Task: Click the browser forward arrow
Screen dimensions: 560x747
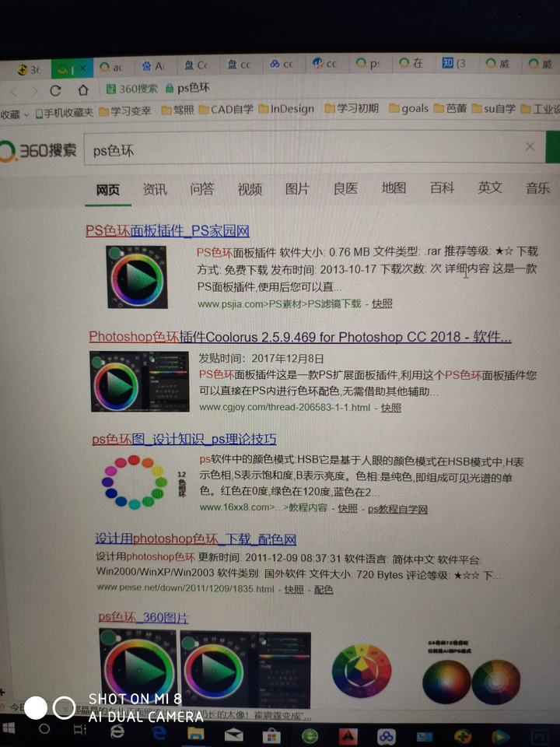Action: click(34, 91)
